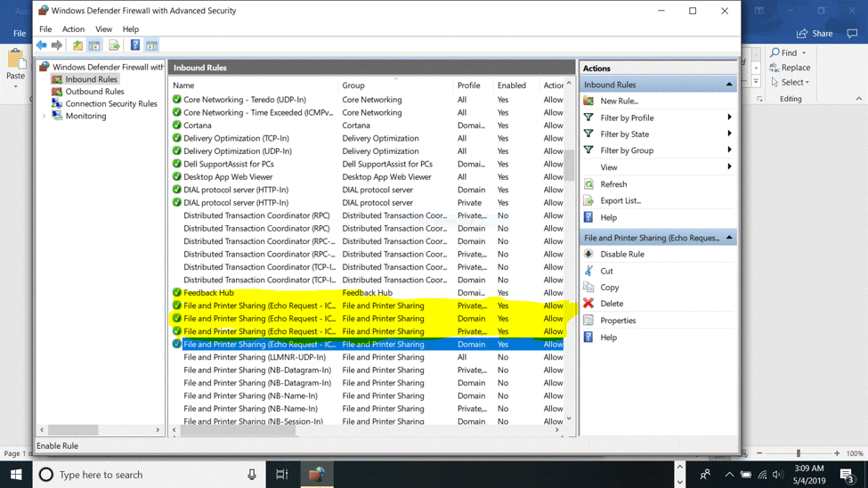Click the Forward arrow toolbar icon

coord(56,45)
